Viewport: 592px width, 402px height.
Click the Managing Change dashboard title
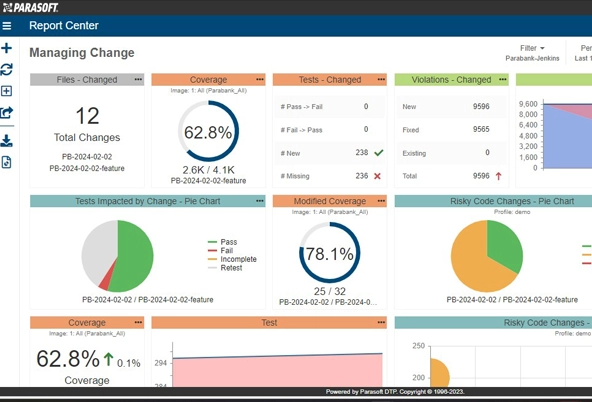click(82, 52)
